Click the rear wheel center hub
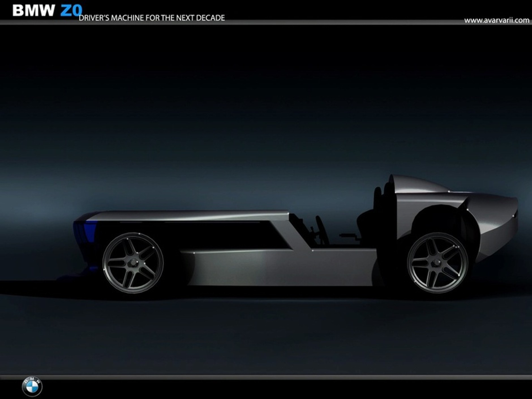The width and height of the screenshot is (532, 399). 437,263
